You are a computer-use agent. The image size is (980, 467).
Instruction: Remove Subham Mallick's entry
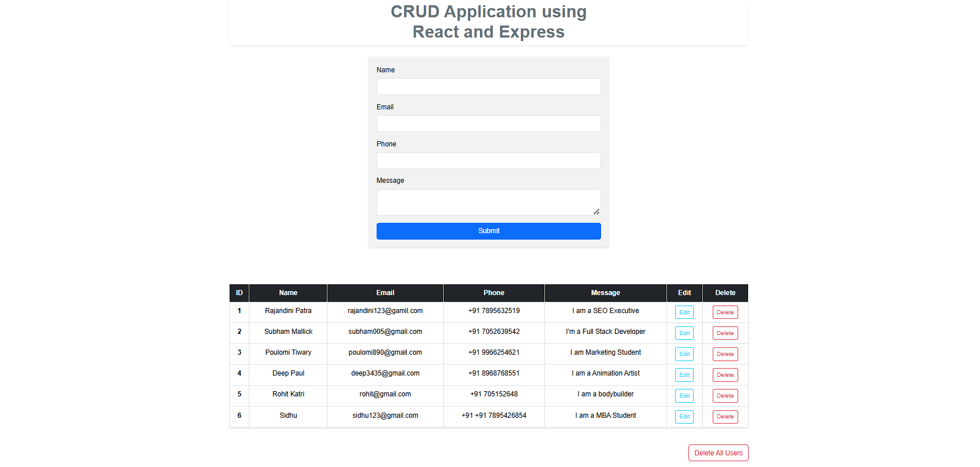coord(725,333)
